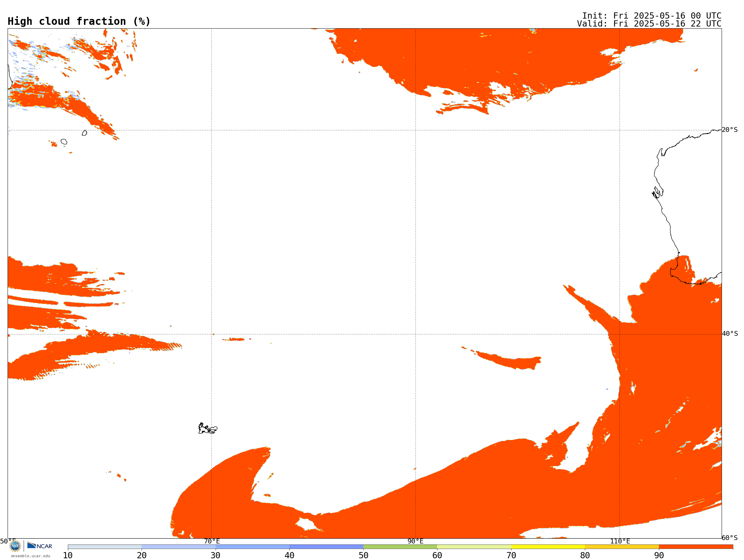Pick the amber 80–90 colorbar segment

coord(622,547)
